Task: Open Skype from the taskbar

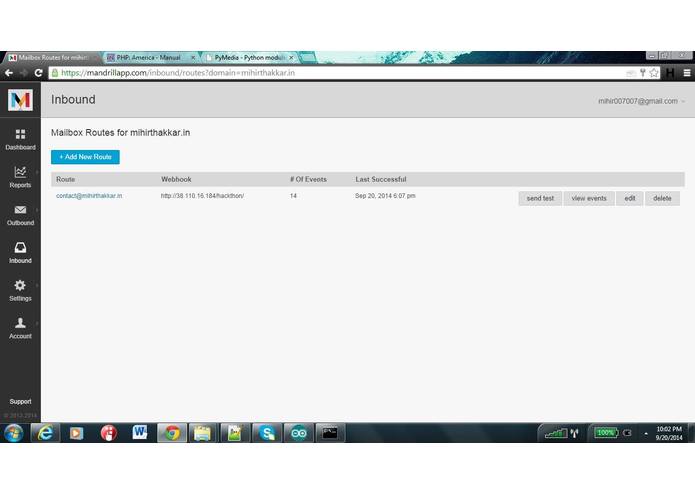Action: (x=267, y=433)
